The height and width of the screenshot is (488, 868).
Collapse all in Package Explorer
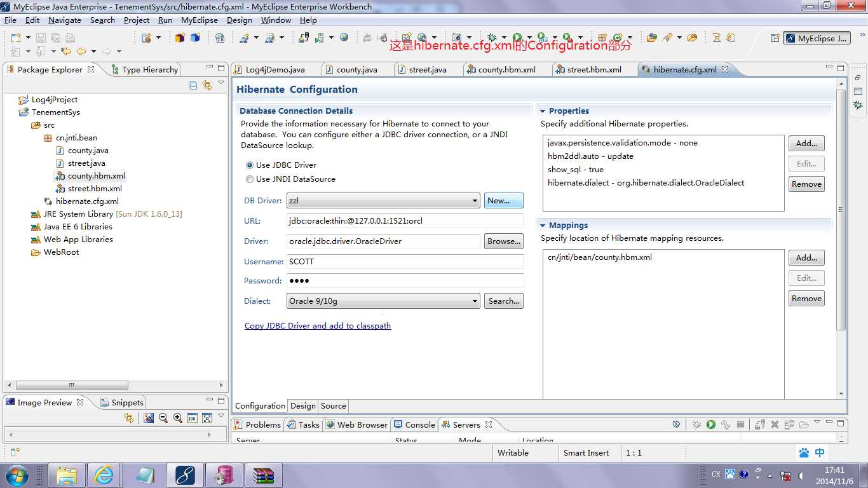(x=193, y=85)
